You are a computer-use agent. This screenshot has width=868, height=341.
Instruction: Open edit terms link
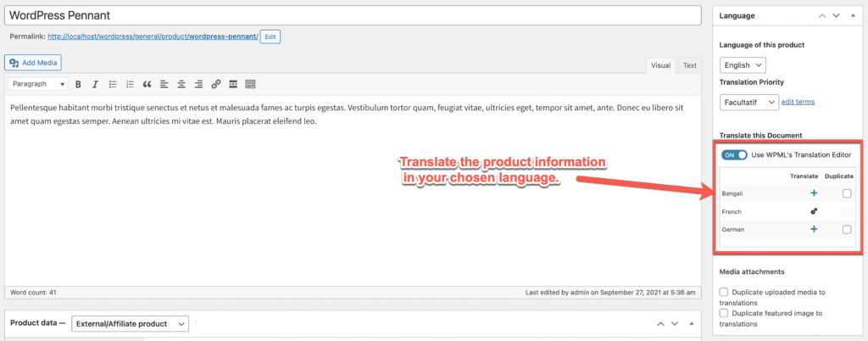[798, 102]
